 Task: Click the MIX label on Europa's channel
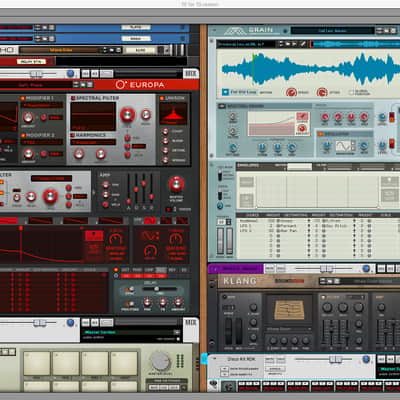coord(191,73)
